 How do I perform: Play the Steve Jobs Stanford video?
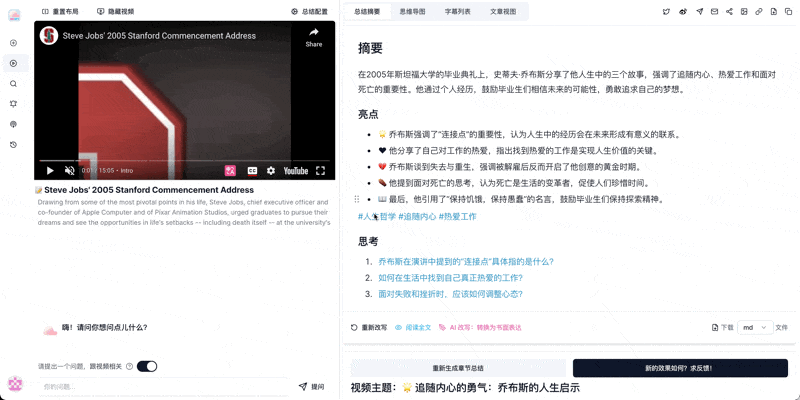[x=50, y=171]
